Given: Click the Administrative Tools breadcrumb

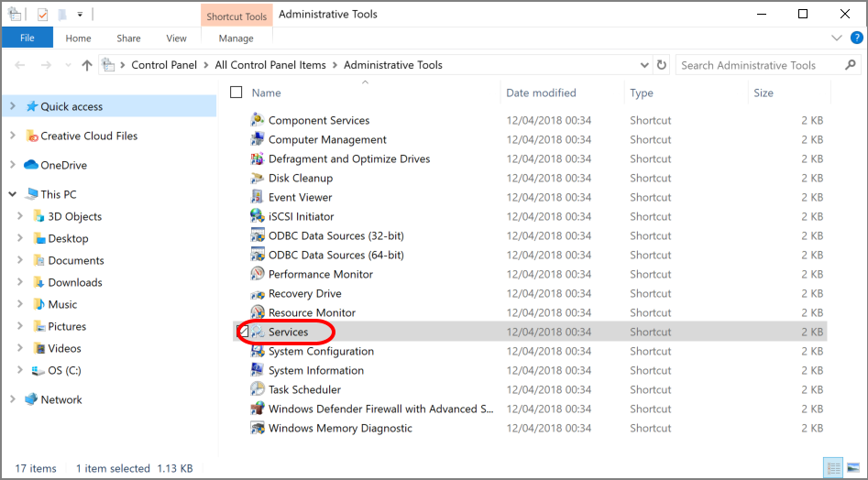Looking at the screenshot, I should point(393,65).
